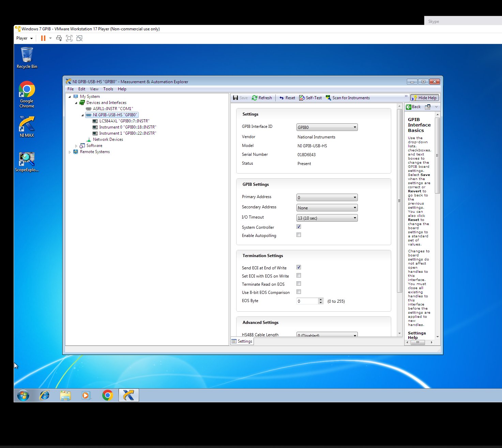
Task: Select ASRL1::INSTR COM1 serial port
Action: [x=110, y=109]
